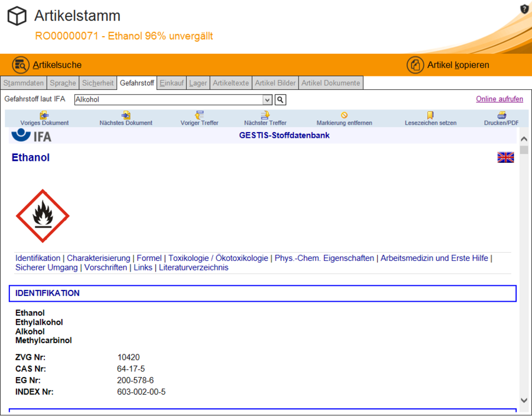Click GESTIS-Stoffdatenbank heading
Screen dimensions: 532x416
pyautogui.click(x=284, y=135)
